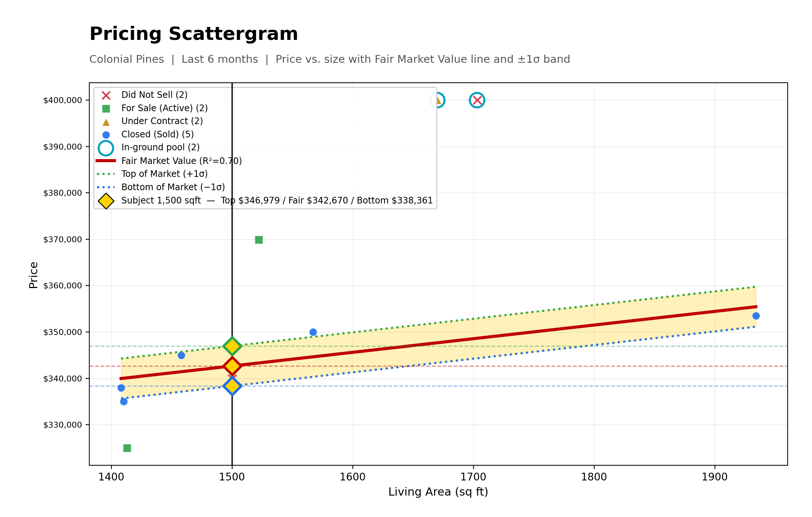Click the red Fair Market Value subject diamond
812x517 pixels.
(x=232, y=366)
